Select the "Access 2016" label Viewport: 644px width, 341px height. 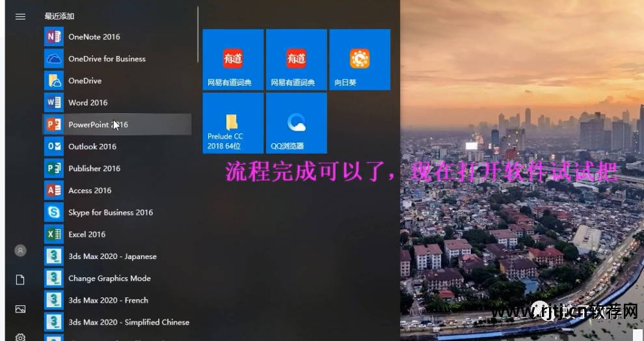tap(90, 191)
